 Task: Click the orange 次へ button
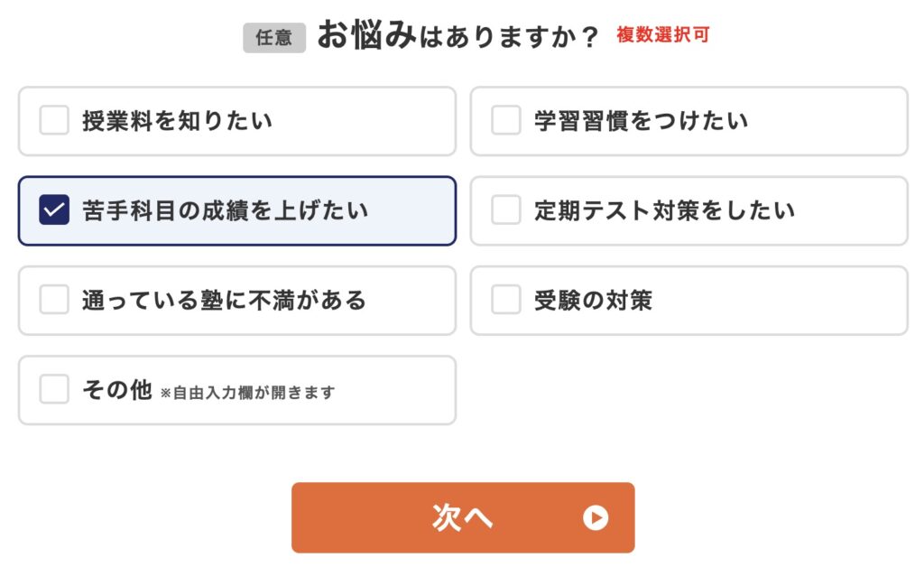(x=462, y=516)
